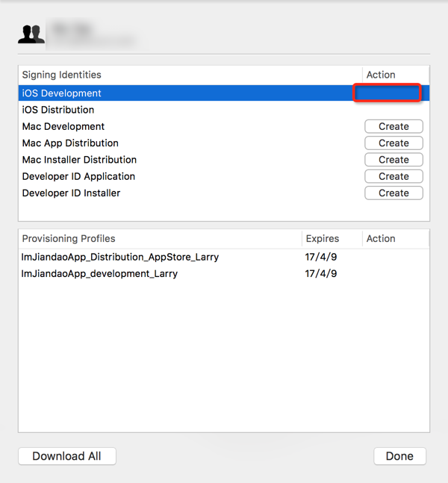Create a Developer ID Application identity
Screen dimensions: 448x483
click(393, 176)
